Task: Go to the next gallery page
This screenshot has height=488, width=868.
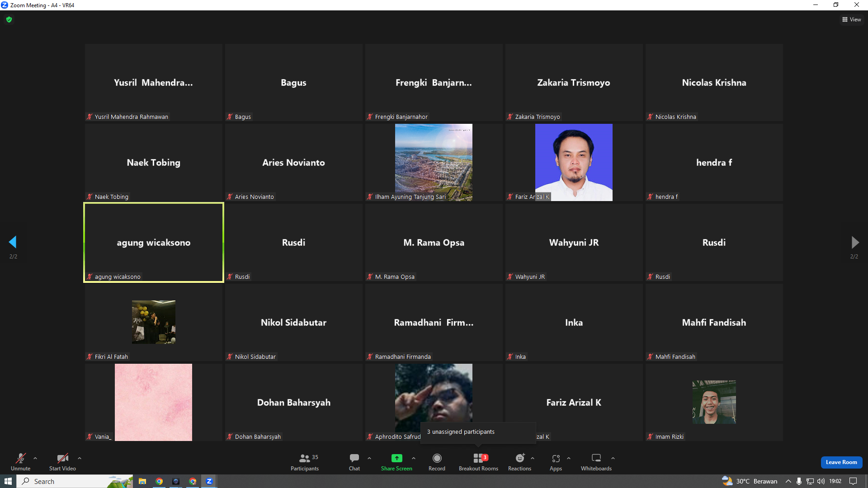Action: point(855,242)
